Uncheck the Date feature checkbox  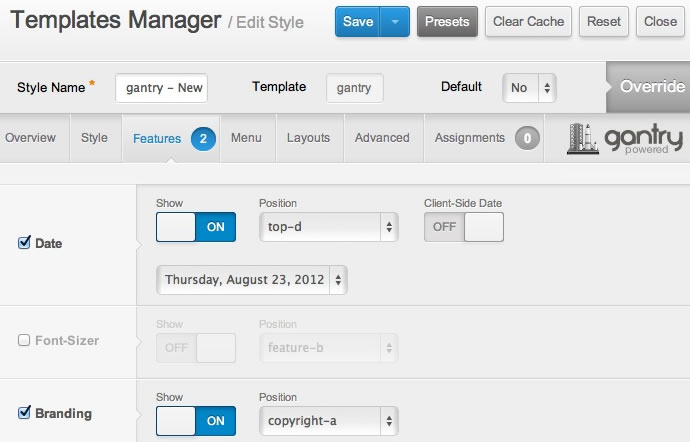tap(25, 243)
